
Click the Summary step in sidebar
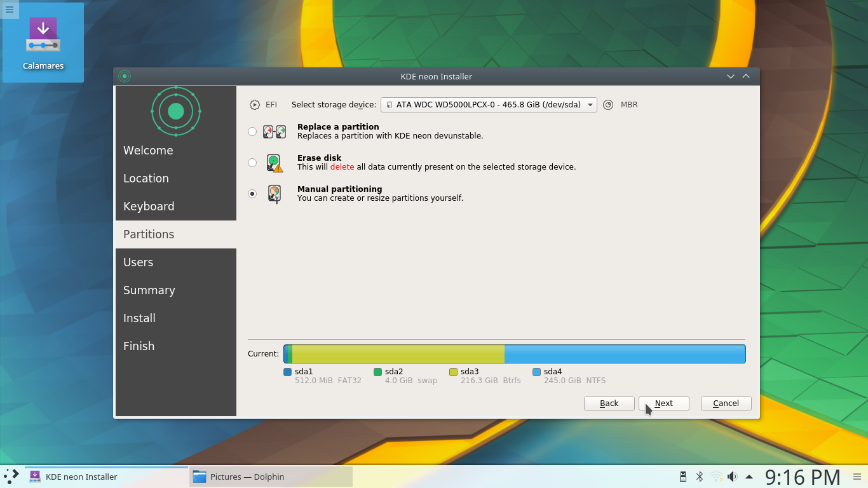point(176,290)
